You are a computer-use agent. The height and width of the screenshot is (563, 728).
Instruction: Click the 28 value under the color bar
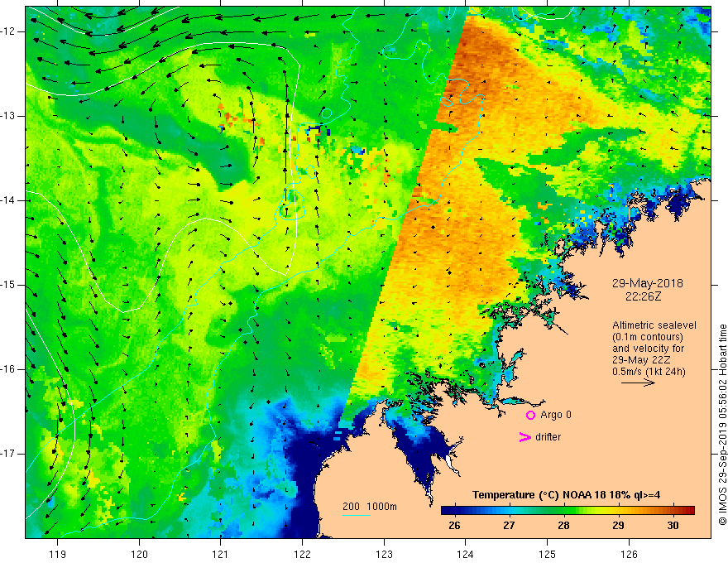[563, 525]
